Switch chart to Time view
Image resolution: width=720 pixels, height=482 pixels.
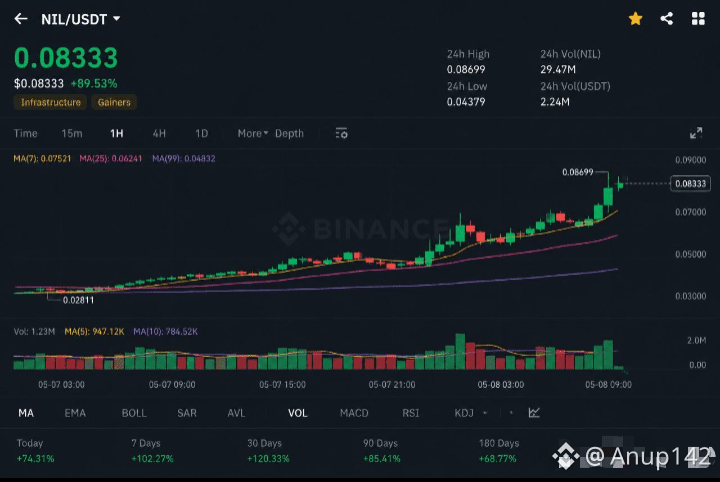point(25,134)
